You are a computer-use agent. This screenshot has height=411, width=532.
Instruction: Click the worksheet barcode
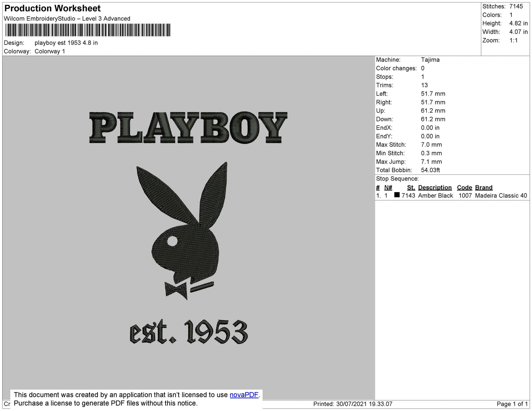coord(88,30)
